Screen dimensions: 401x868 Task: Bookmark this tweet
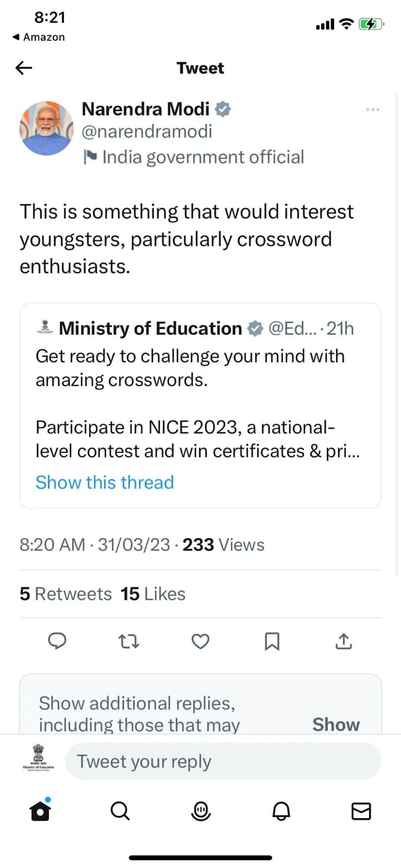coord(272,641)
